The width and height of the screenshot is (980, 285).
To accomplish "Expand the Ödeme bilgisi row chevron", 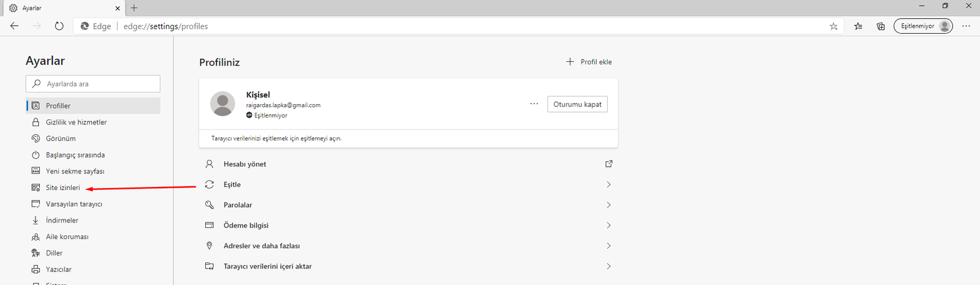I will (x=608, y=226).
